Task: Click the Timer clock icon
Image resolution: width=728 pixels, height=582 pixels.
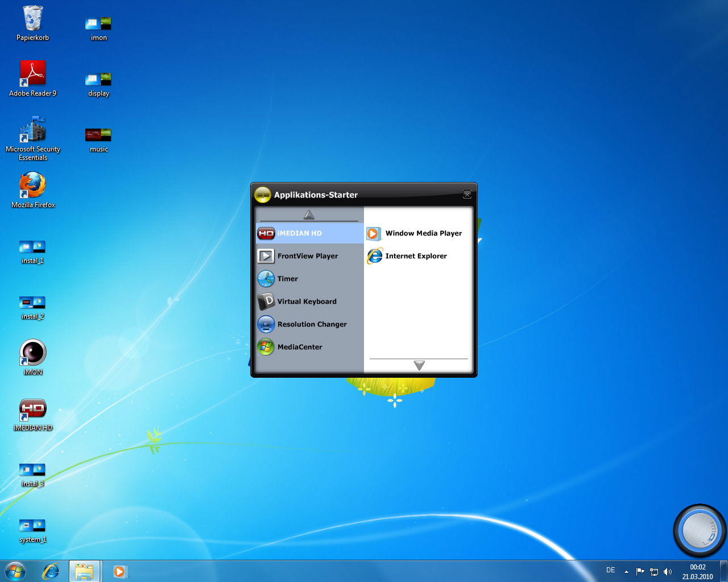Action: 266,279
